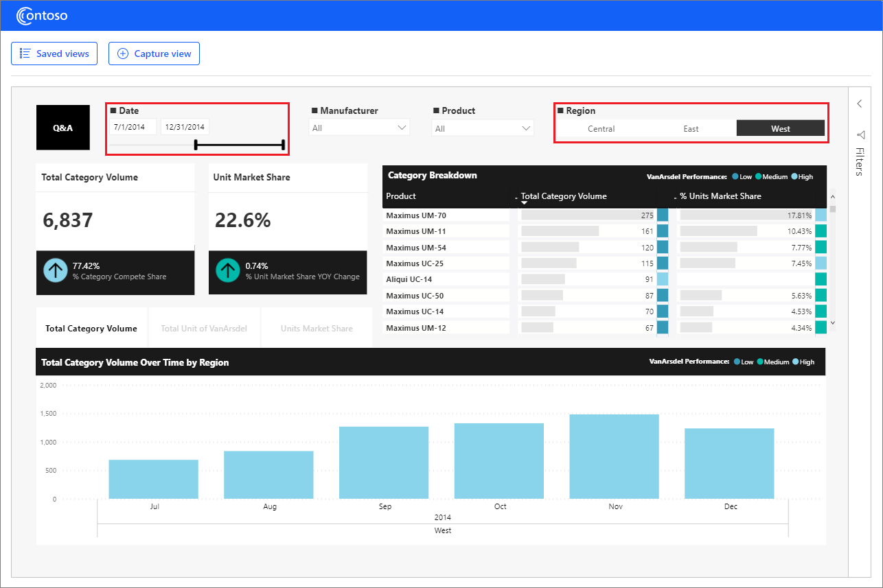Click the Capture view button
The width and height of the screenshot is (883, 588).
coord(154,54)
